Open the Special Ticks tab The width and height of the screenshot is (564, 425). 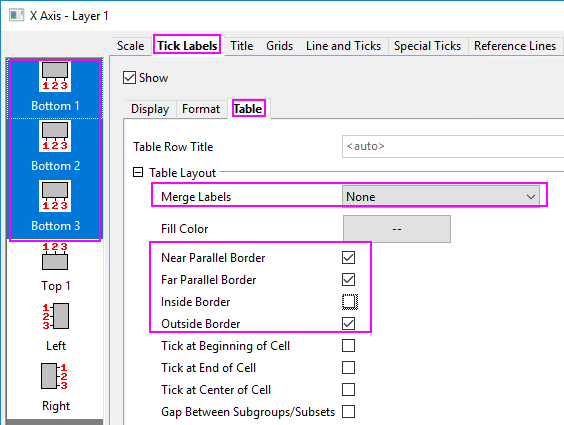(427, 46)
